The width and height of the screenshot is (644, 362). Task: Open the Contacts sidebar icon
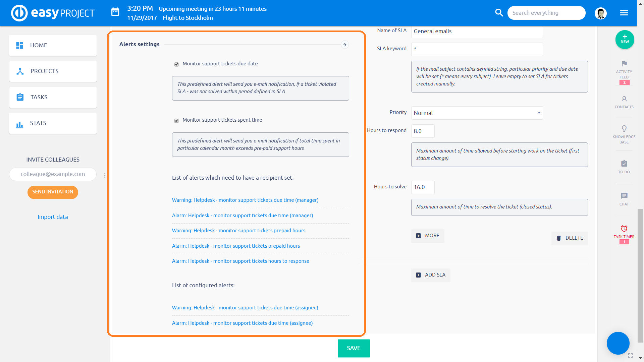tap(624, 99)
